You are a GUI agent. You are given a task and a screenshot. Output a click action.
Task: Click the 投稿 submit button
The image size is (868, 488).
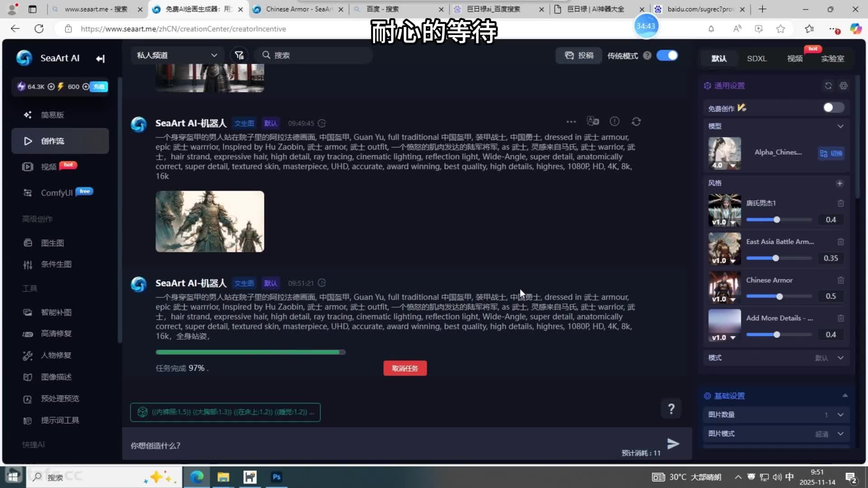579,55
